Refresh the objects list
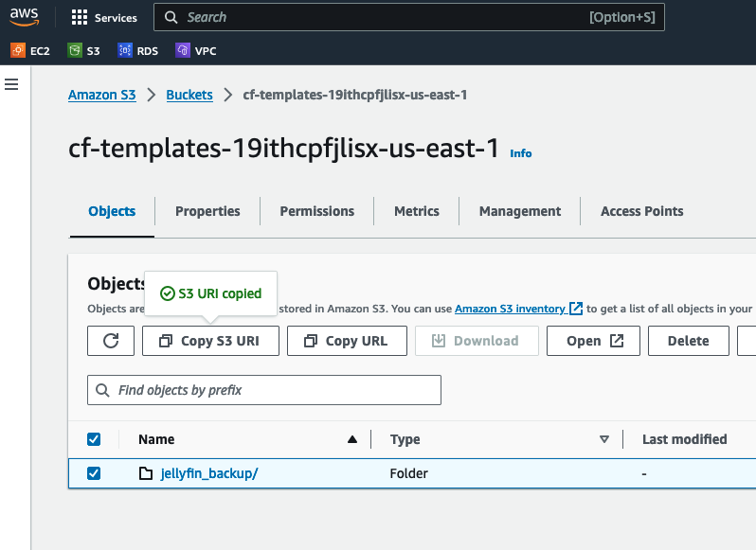The width and height of the screenshot is (756, 550). (111, 341)
